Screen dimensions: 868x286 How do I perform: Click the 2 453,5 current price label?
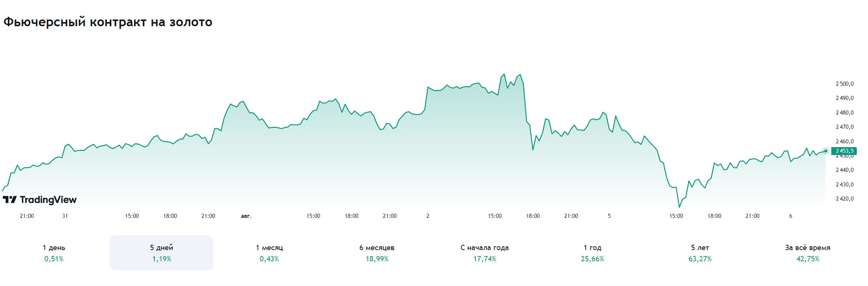point(844,151)
